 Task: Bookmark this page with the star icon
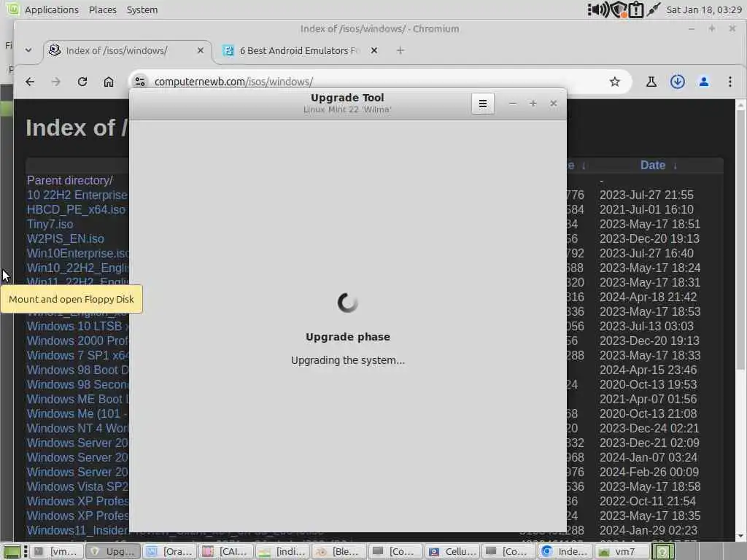click(614, 82)
